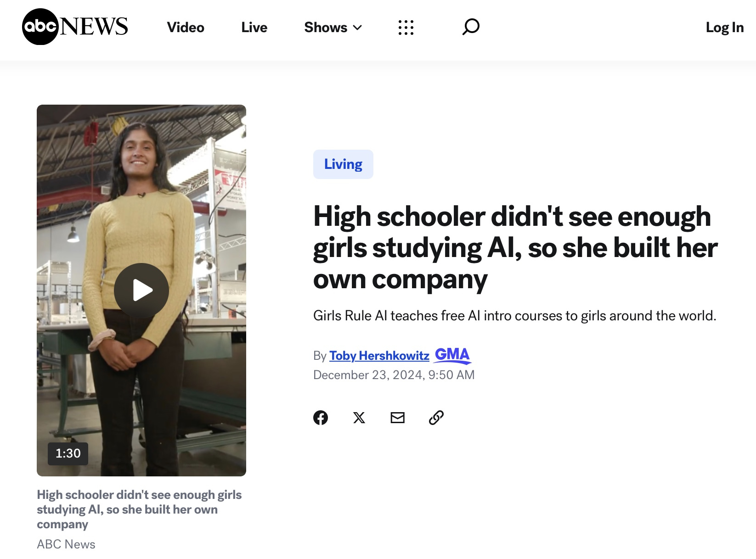Open the search magnifier icon
This screenshot has width=756, height=559.
click(471, 27)
